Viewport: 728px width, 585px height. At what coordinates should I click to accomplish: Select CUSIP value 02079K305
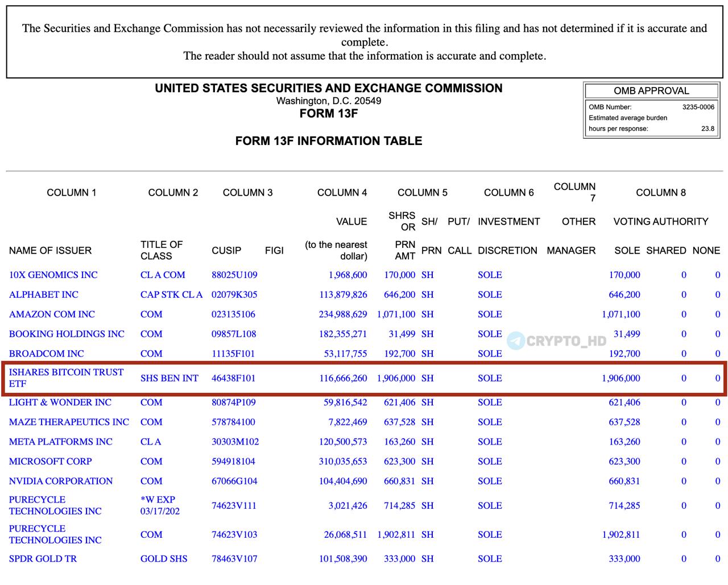[234, 294]
